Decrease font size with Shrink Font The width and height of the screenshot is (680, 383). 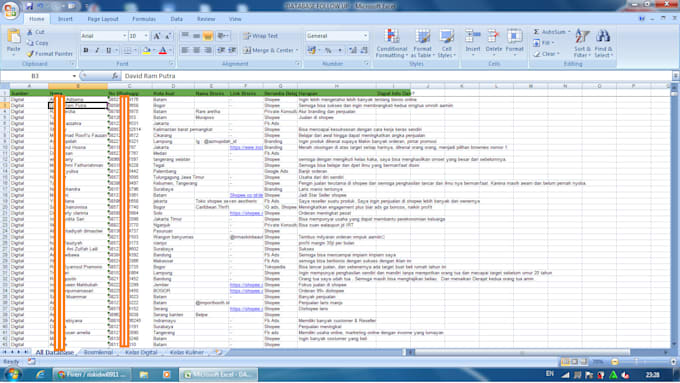pos(168,36)
